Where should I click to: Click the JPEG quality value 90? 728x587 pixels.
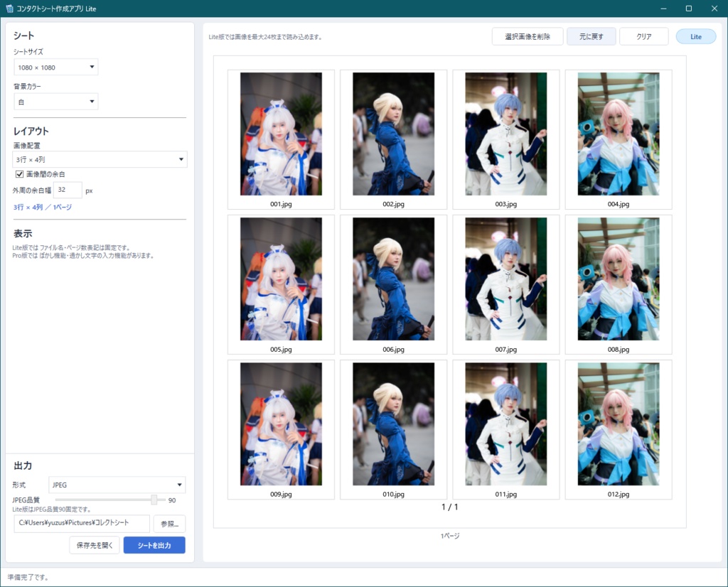[172, 500]
